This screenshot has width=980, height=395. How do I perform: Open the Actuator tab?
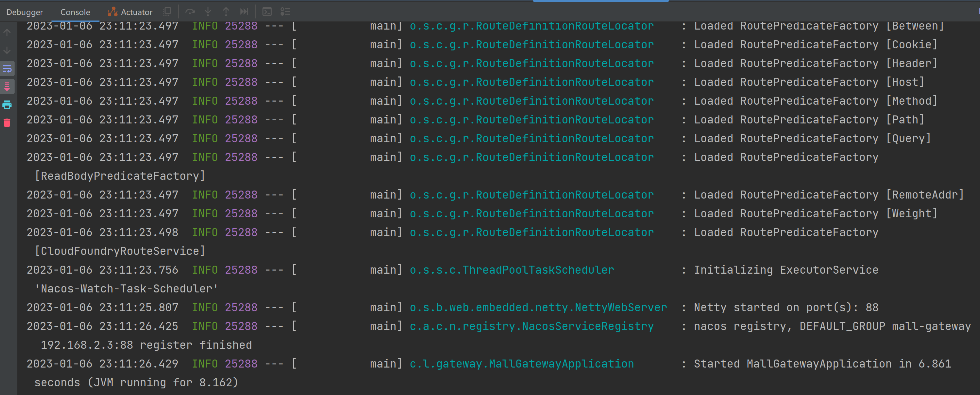(130, 12)
